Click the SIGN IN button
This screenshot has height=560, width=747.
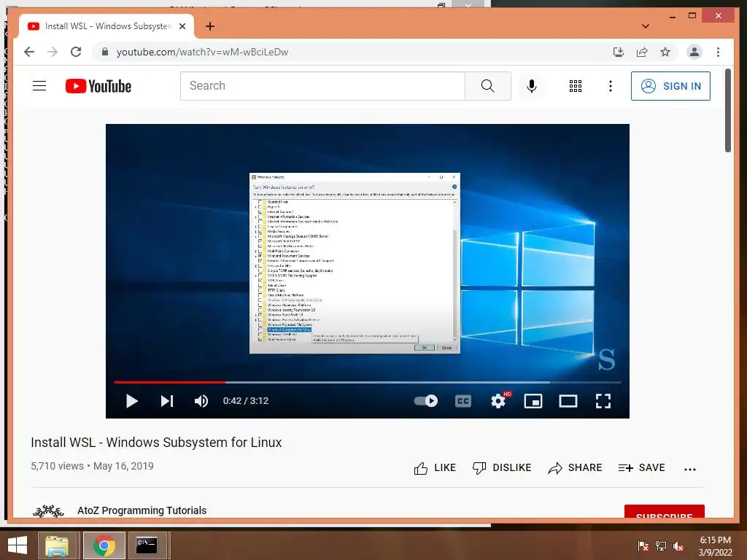click(670, 86)
